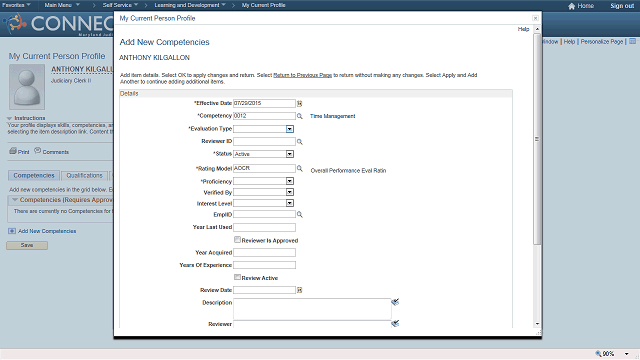
Task: Collapse the Instructions section
Action: pyautogui.click(x=9, y=118)
